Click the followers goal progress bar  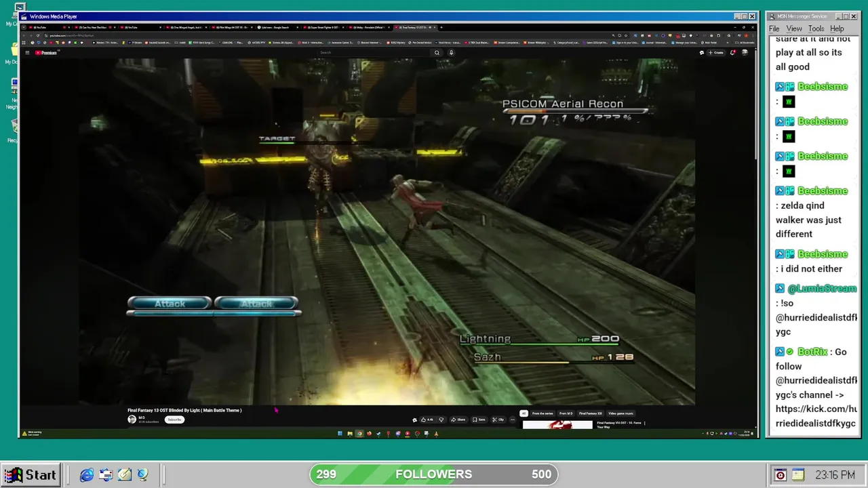tap(434, 474)
